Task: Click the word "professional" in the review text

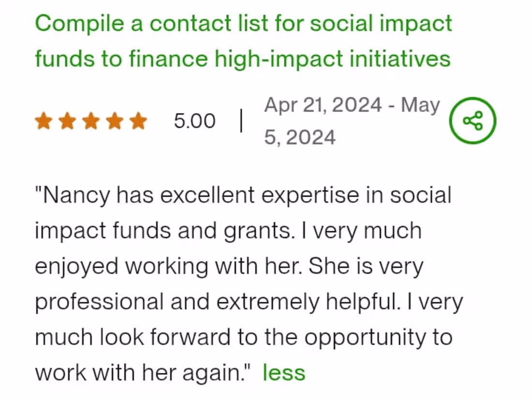Action: pos(99,302)
